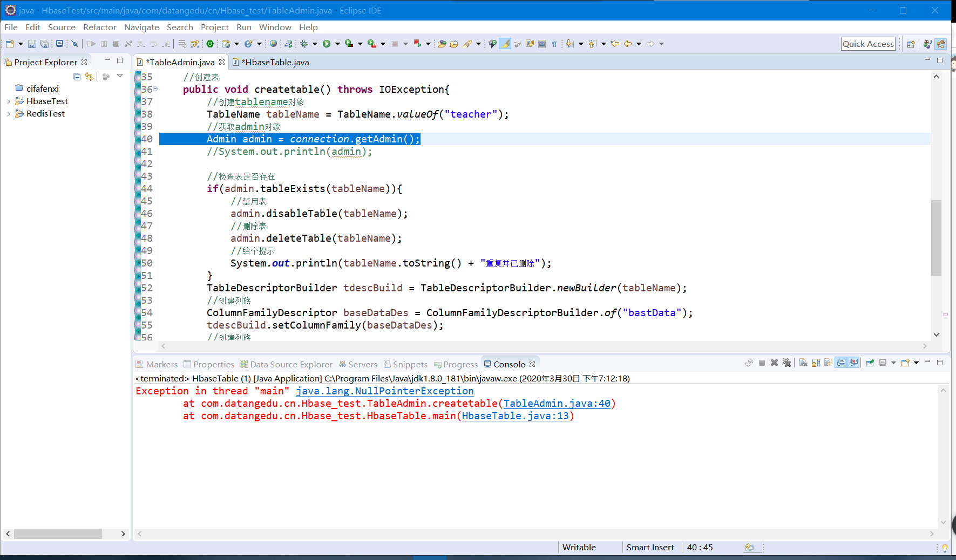Fold the createtable method at line 36
956x560 pixels.
pyautogui.click(x=155, y=89)
